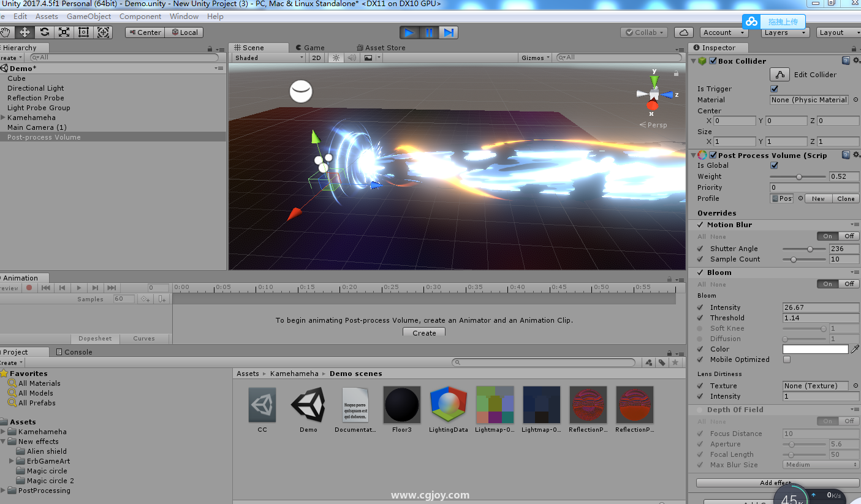The width and height of the screenshot is (861, 504).
Task: Open the Collab dropdown
Action: 644,32
